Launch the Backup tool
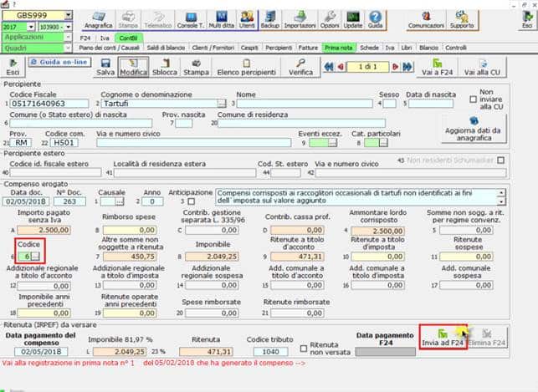 click(x=270, y=20)
